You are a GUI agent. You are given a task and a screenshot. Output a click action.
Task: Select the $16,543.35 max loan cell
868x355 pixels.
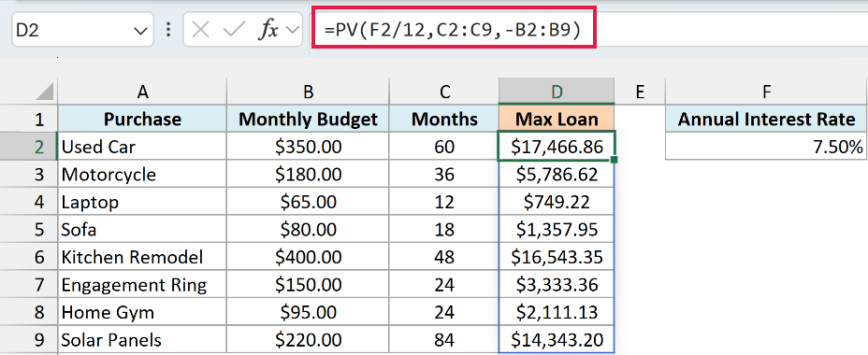point(557,257)
